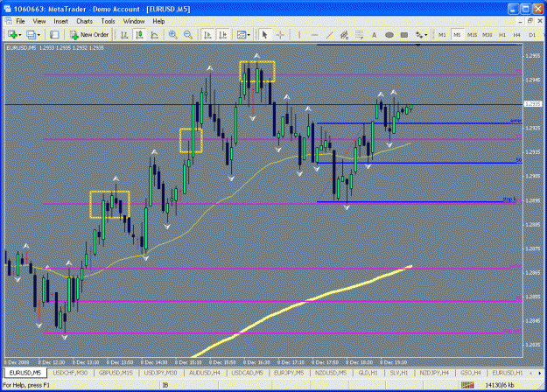This screenshot has height=392, width=547.
Task: Open the Window menu
Action: (134, 21)
